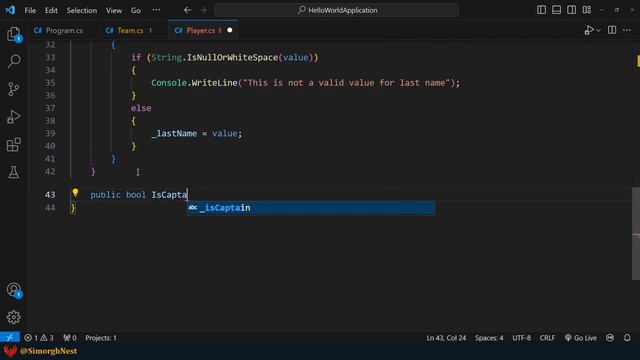Change encoding via UTF-8
Viewport: 640px width, 360px height.
coord(522,338)
